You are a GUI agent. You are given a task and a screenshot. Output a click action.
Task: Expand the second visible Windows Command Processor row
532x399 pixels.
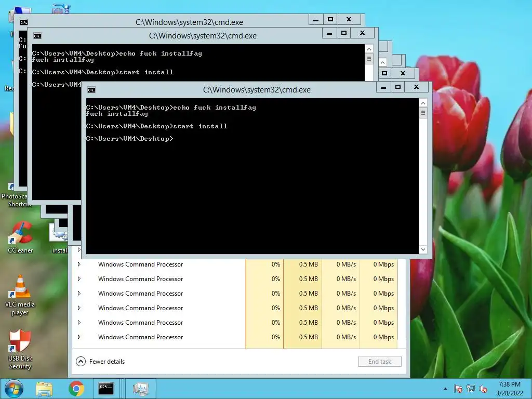coord(79,279)
